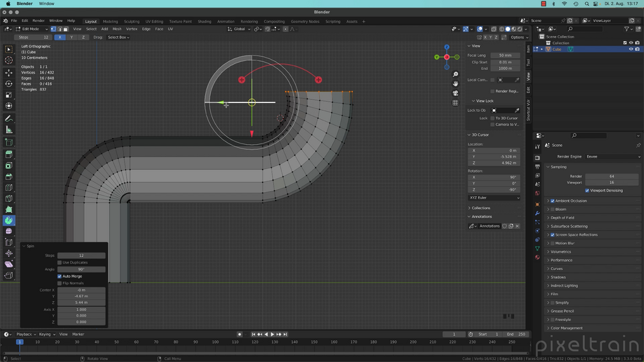Screen dimensions: 644x362
Task: Click the Spin tool icon
Action: [8, 220]
